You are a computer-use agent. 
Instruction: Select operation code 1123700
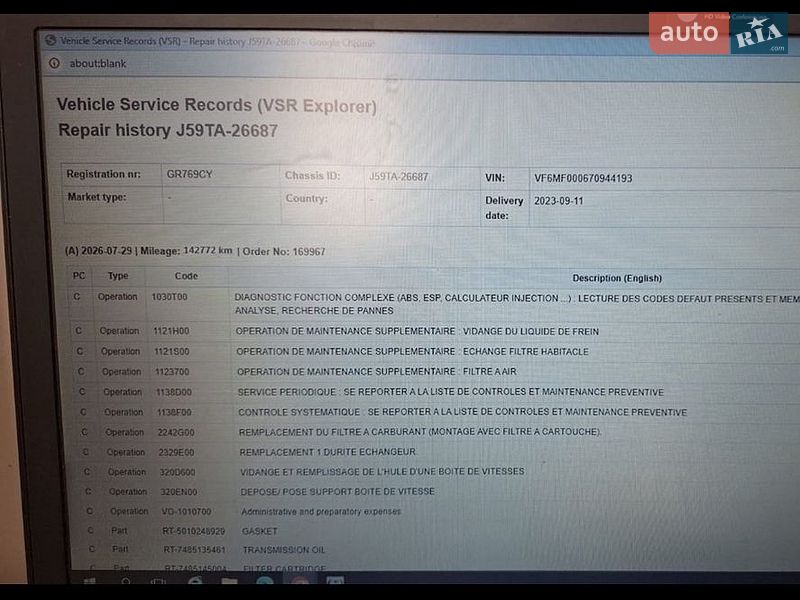point(172,372)
